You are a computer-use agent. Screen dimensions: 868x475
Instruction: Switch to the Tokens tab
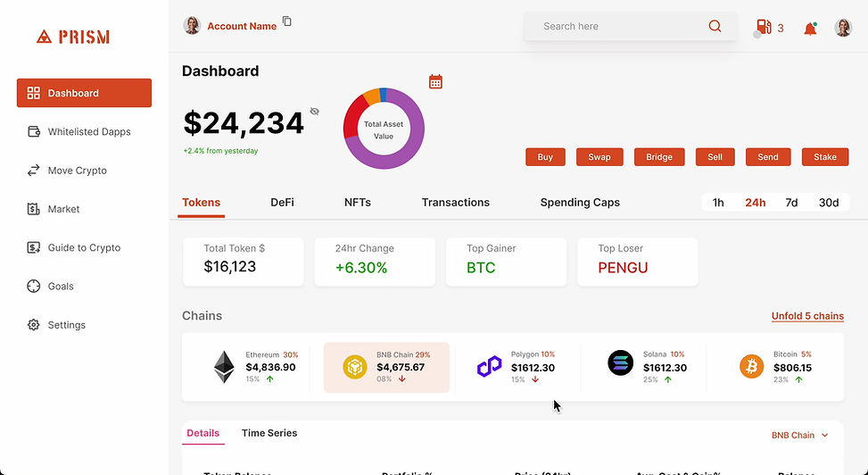click(x=202, y=203)
